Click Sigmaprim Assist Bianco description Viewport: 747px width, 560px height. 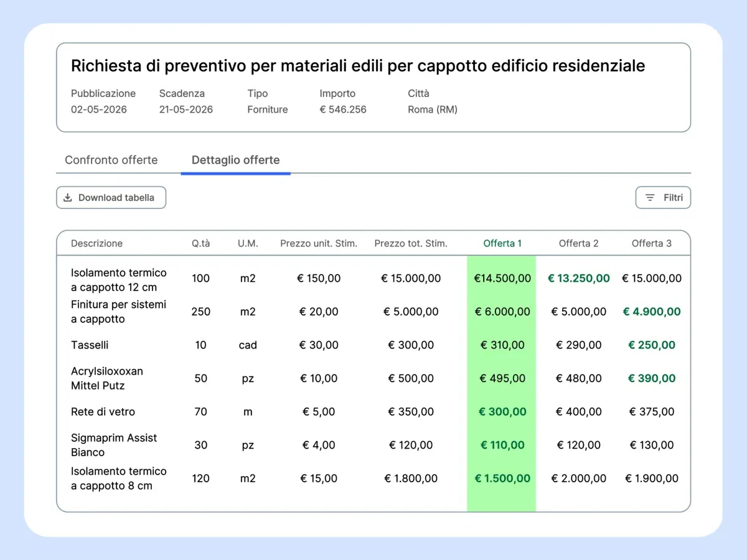[x=114, y=445]
